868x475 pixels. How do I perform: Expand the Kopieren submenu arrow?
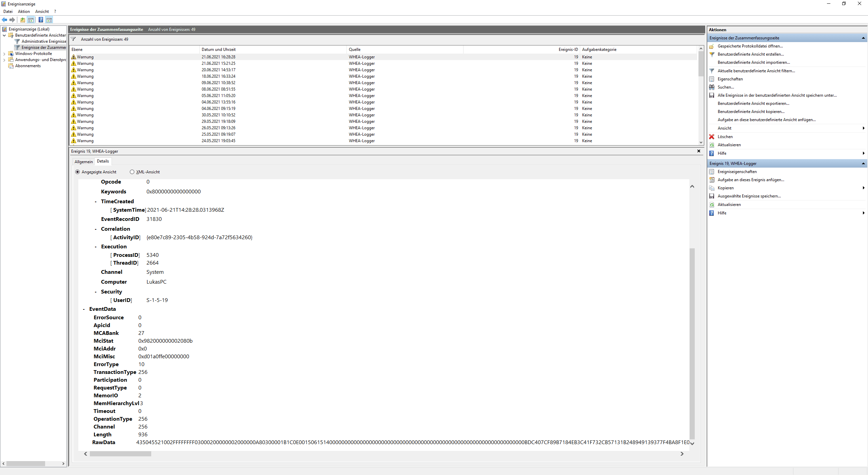(863, 188)
